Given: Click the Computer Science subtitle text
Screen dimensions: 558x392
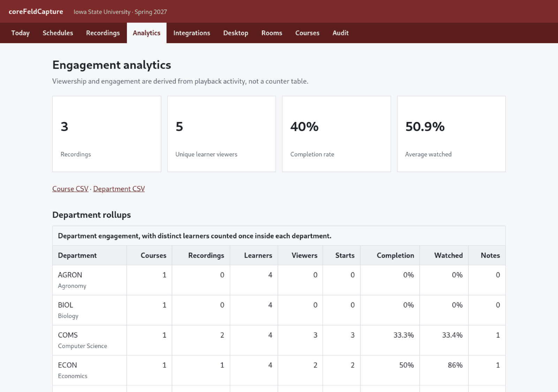Looking at the screenshot, I should pyautogui.click(x=82, y=346).
